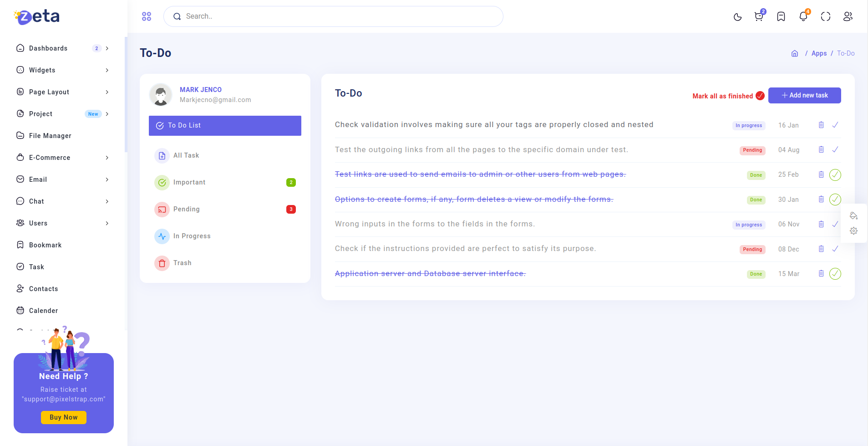Toggle dark mode with moon icon
Screen dimensions: 868x446
pos(737,17)
